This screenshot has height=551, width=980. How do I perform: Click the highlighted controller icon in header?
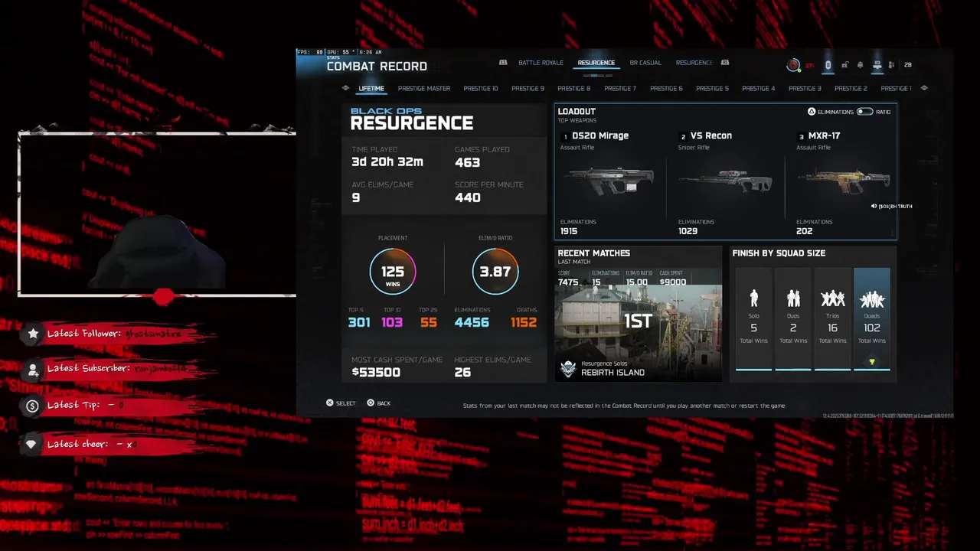828,65
